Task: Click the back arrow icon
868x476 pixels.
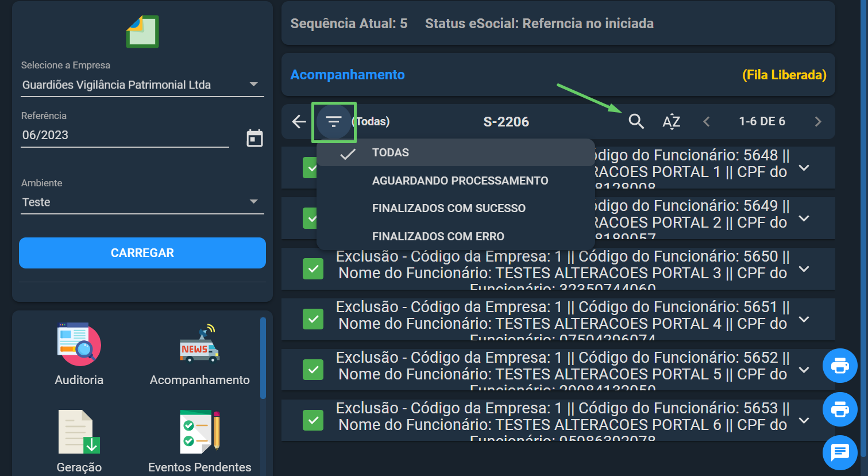Action: point(299,121)
